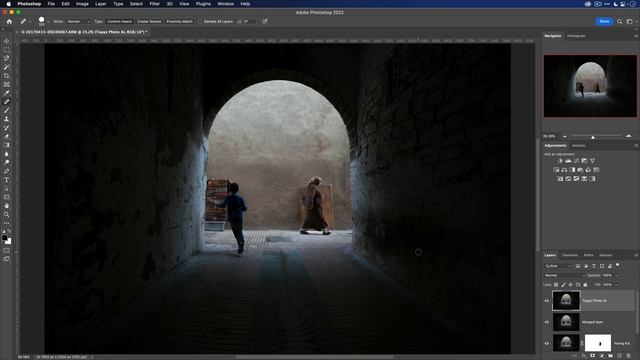This screenshot has width=640, height=360.
Task: Toggle the lock all layer icon
Action: (585, 284)
